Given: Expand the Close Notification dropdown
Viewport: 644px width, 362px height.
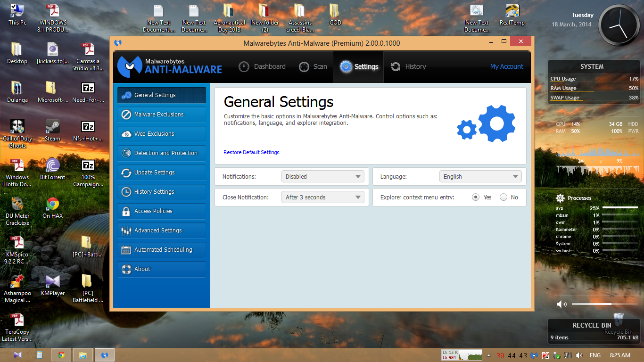Looking at the screenshot, I should pyautogui.click(x=323, y=197).
